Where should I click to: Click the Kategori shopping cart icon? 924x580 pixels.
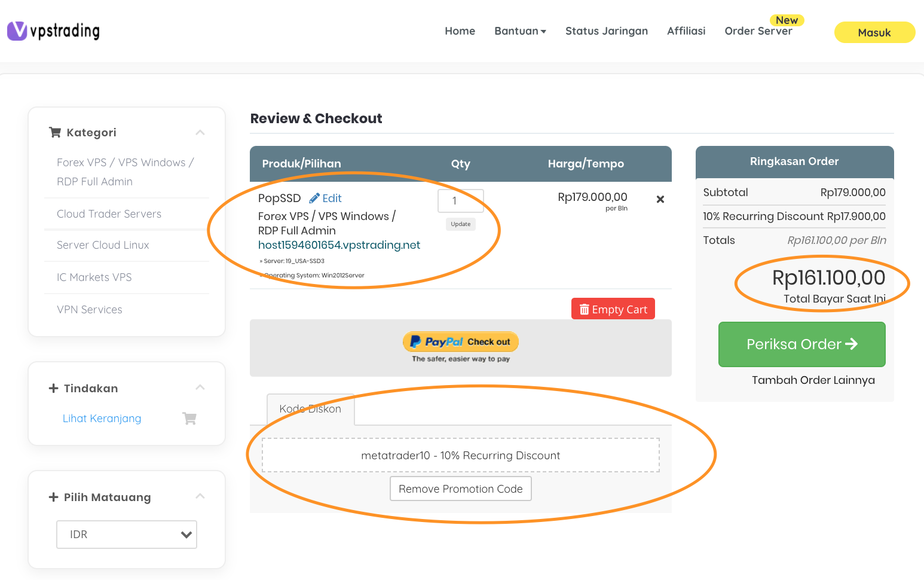pos(55,132)
